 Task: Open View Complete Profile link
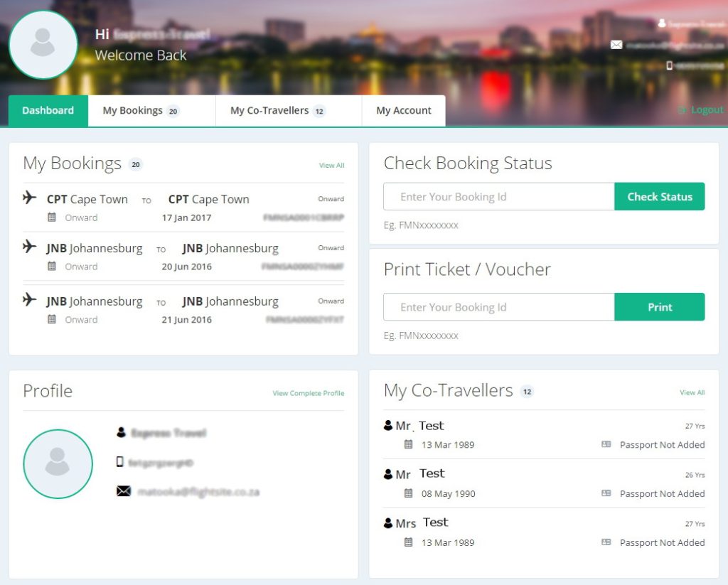pyautogui.click(x=308, y=392)
